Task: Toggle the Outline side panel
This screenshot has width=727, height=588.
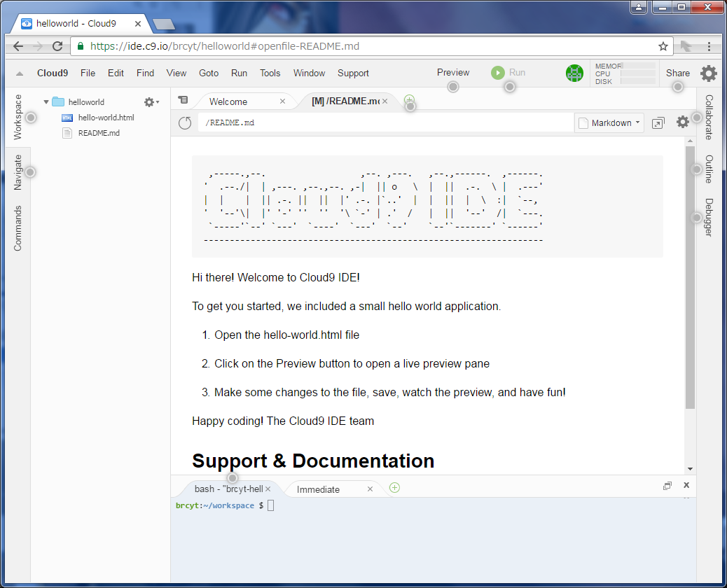Action: point(709,169)
